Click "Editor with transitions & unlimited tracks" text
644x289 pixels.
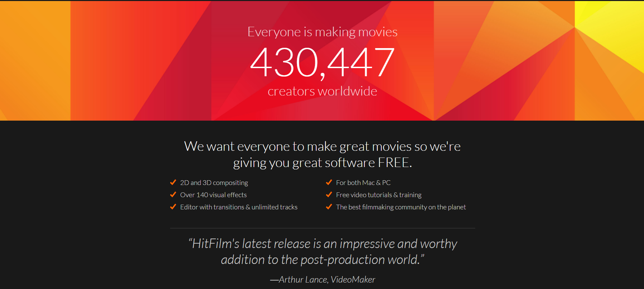(x=239, y=207)
